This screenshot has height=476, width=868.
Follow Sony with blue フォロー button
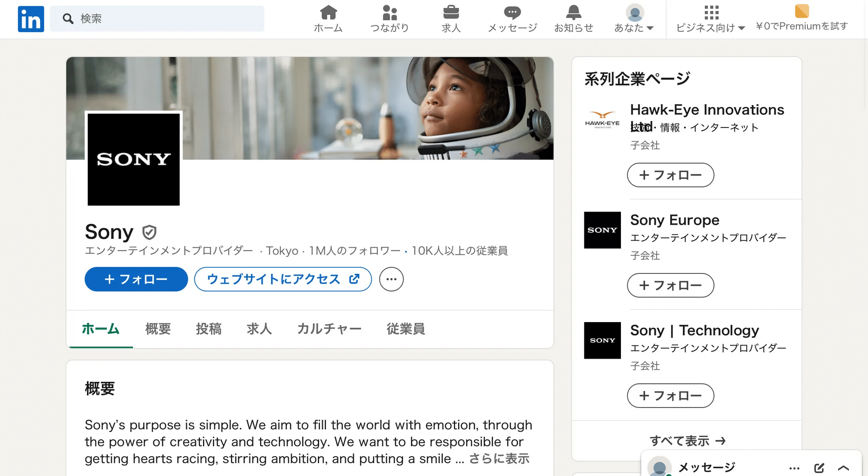pyautogui.click(x=136, y=279)
